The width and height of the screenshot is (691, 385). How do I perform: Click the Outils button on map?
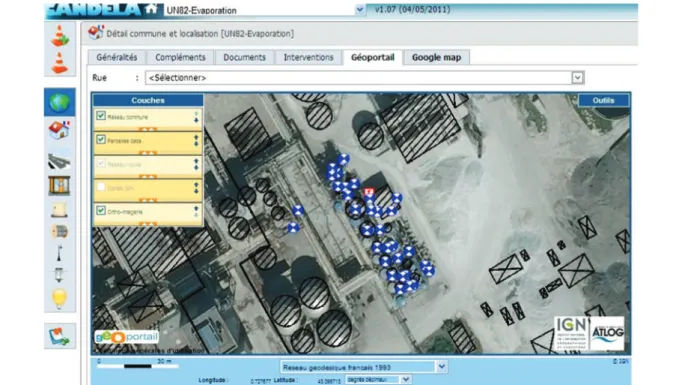pyautogui.click(x=603, y=100)
